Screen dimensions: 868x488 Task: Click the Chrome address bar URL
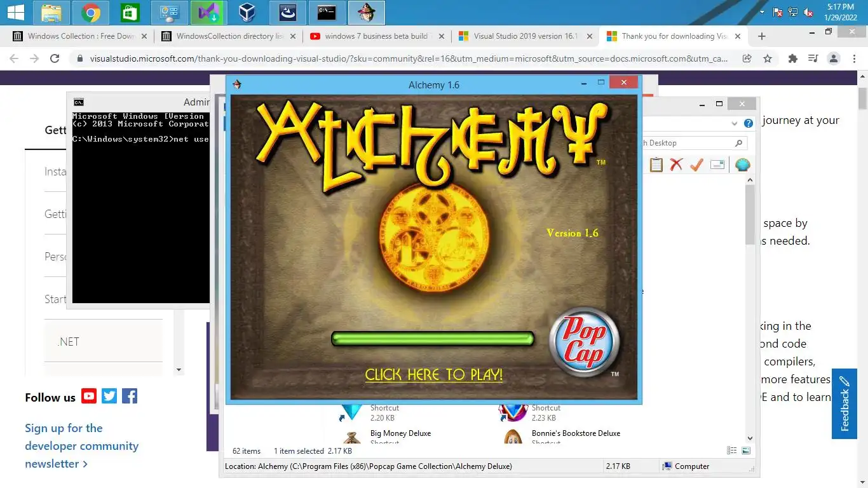pos(409,58)
